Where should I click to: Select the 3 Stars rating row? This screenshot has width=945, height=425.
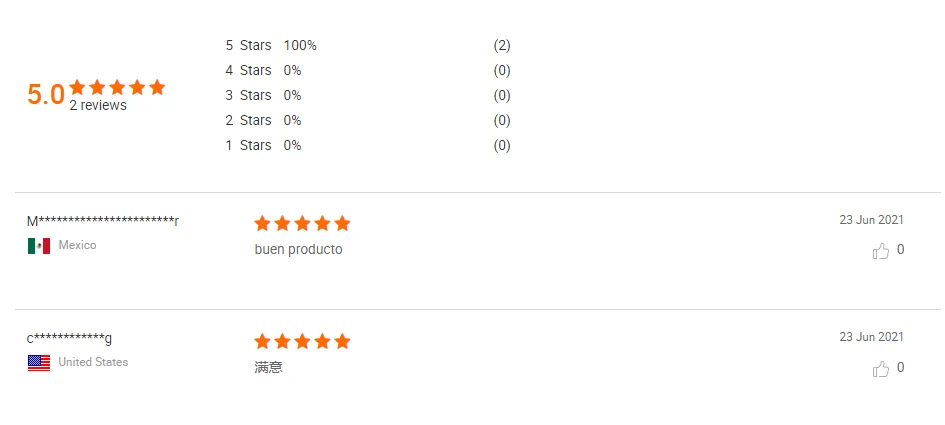249,95
